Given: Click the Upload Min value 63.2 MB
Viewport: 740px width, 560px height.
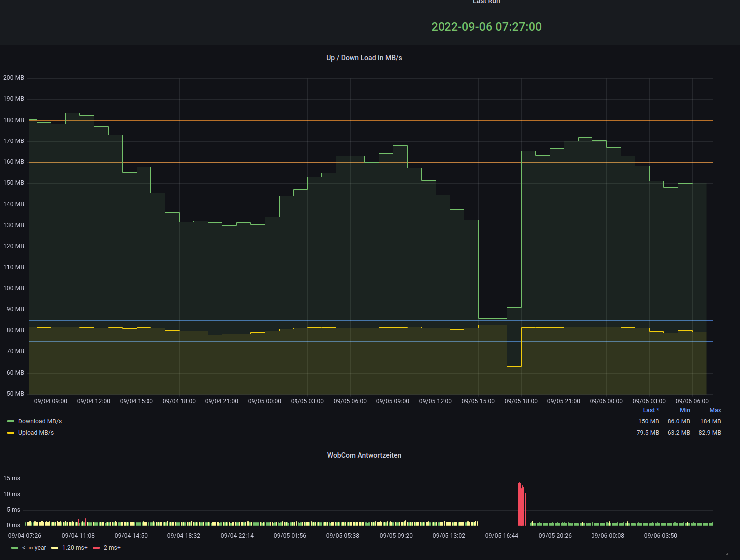Looking at the screenshot, I should coord(679,433).
